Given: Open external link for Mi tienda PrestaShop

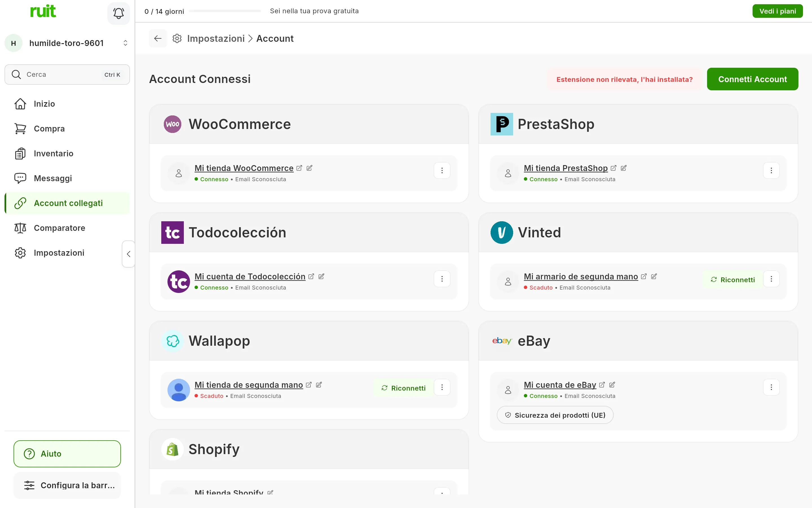Looking at the screenshot, I should [613, 168].
